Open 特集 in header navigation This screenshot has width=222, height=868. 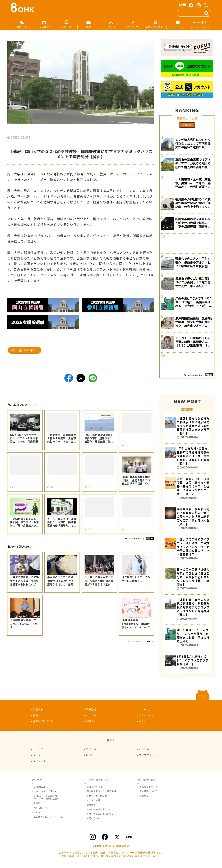[x=89, y=24]
